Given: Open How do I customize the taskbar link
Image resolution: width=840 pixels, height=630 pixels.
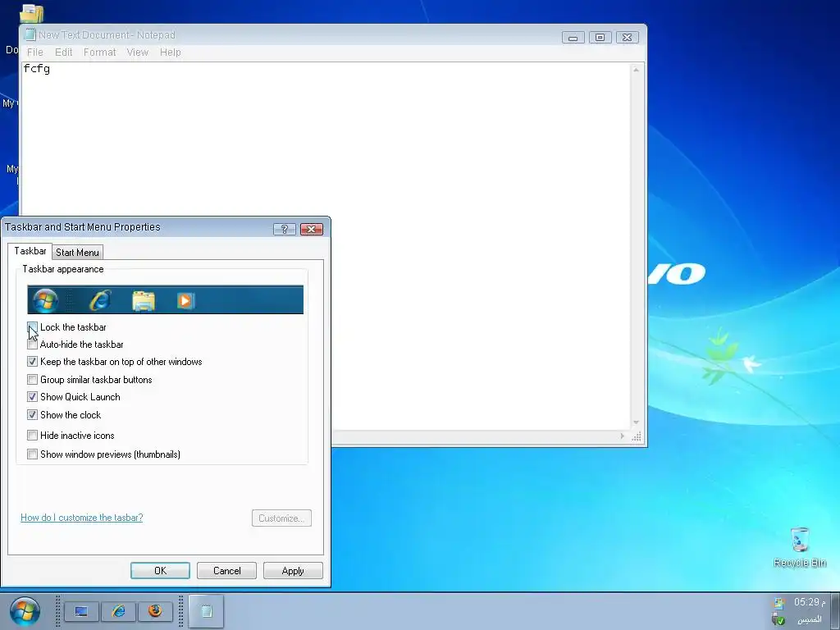Looking at the screenshot, I should coord(81,518).
